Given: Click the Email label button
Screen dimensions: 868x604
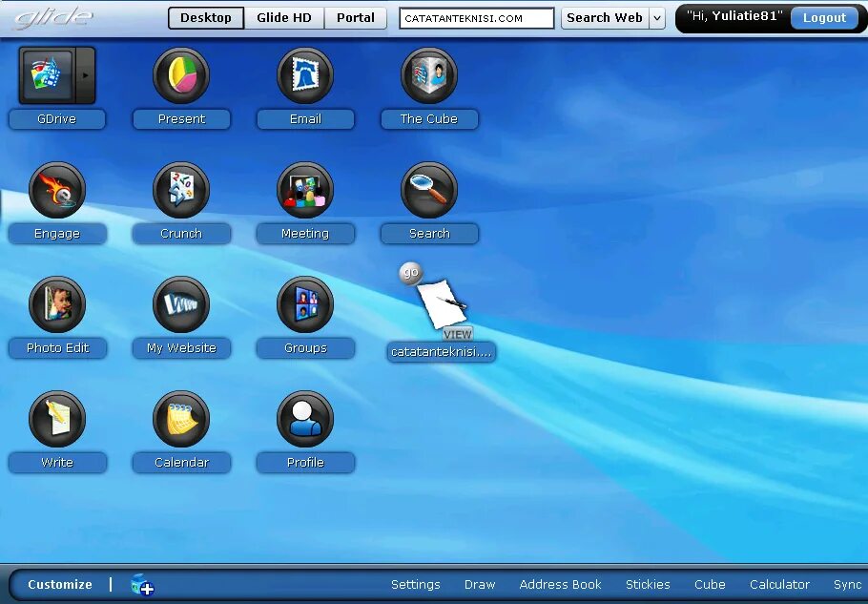Looking at the screenshot, I should 305,119.
